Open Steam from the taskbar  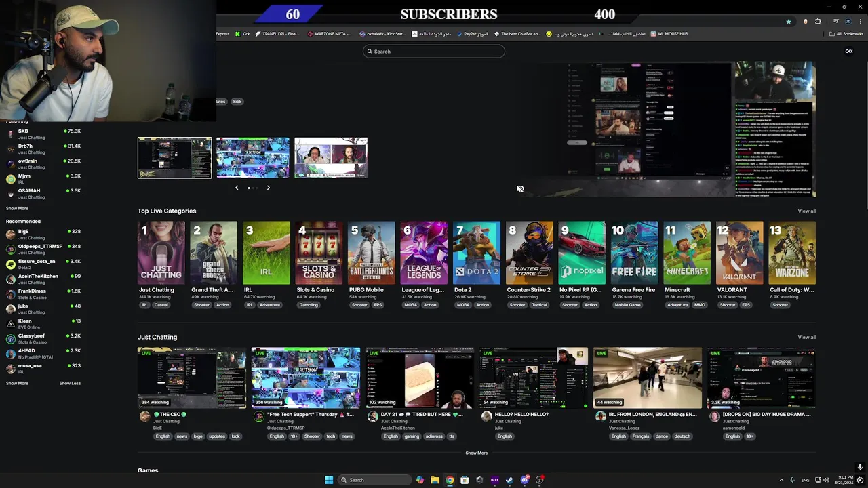click(x=509, y=480)
